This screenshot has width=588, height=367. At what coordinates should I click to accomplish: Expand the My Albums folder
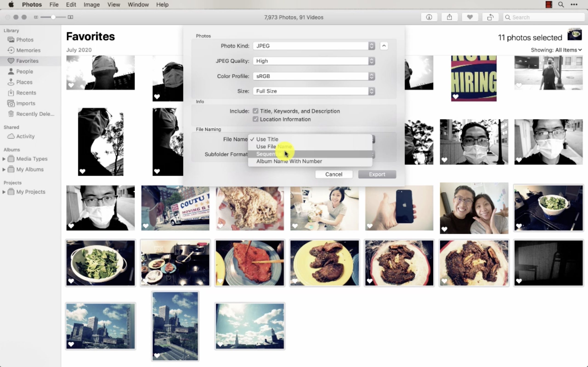4,170
